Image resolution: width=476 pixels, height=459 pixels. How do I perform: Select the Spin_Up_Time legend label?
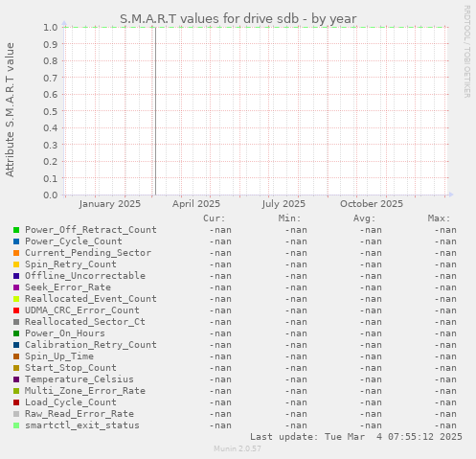[x=59, y=356]
